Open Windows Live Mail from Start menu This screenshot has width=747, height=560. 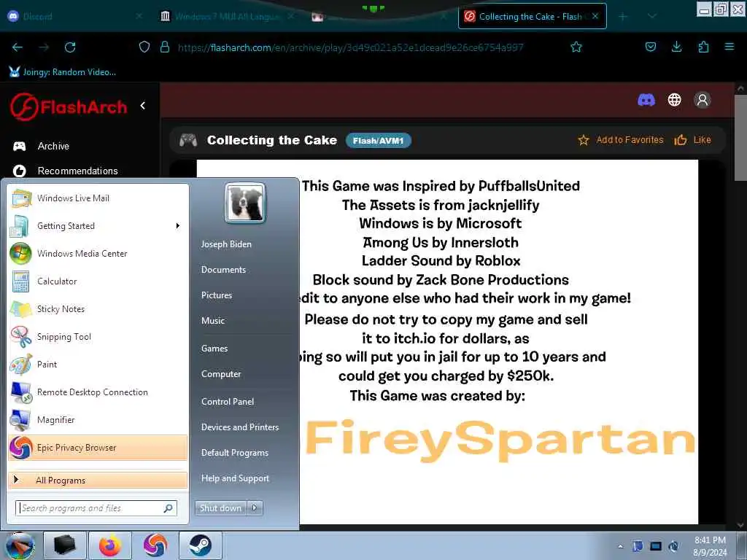(x=98, y=198)
